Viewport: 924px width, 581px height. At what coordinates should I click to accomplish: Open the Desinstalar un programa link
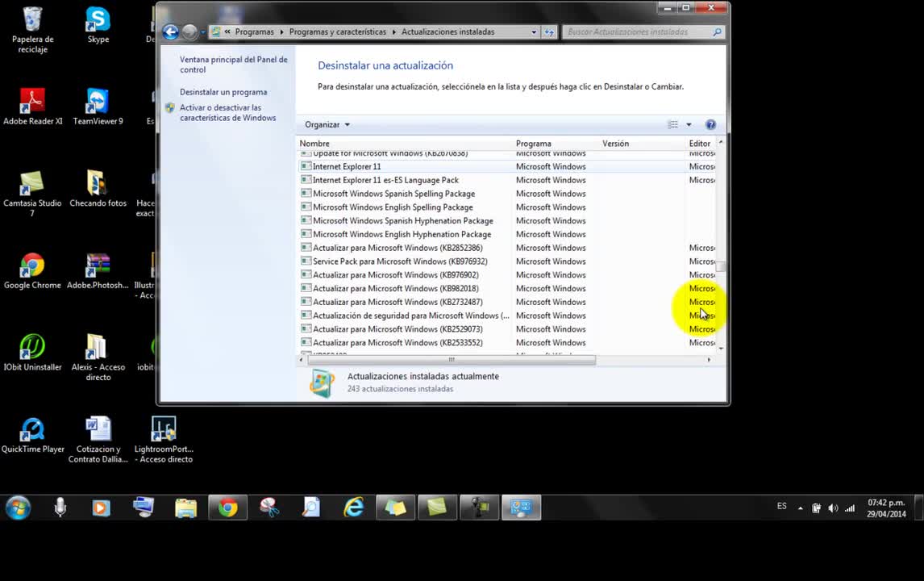(223, 92)
